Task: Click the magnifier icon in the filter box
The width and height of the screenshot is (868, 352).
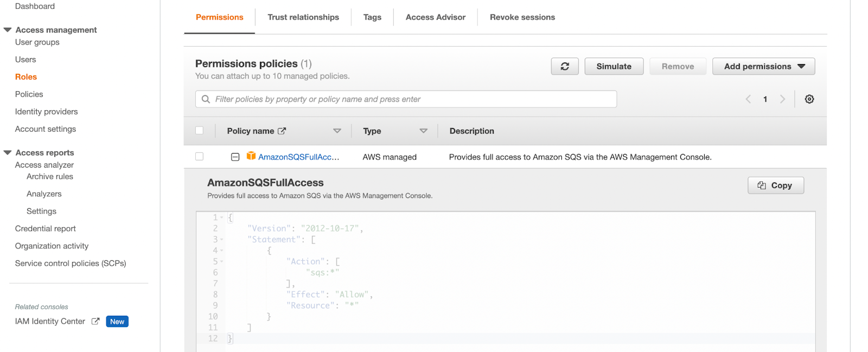Action: [x=206, y=99]
